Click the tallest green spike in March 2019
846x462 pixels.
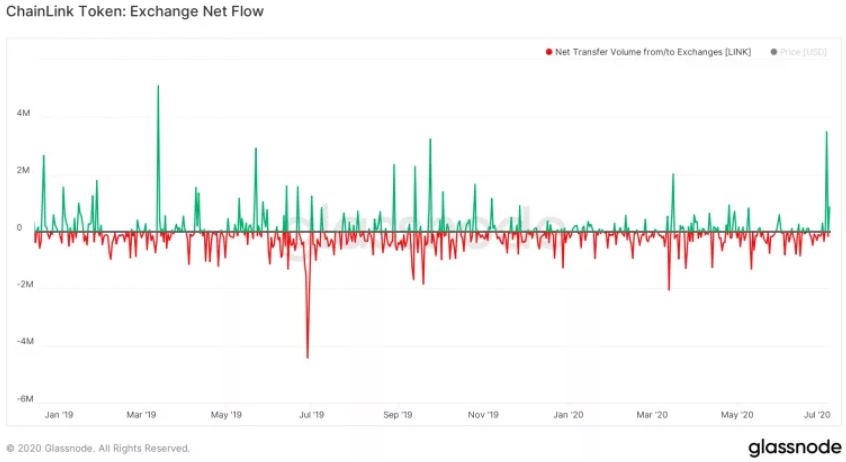tap(158, 157)
